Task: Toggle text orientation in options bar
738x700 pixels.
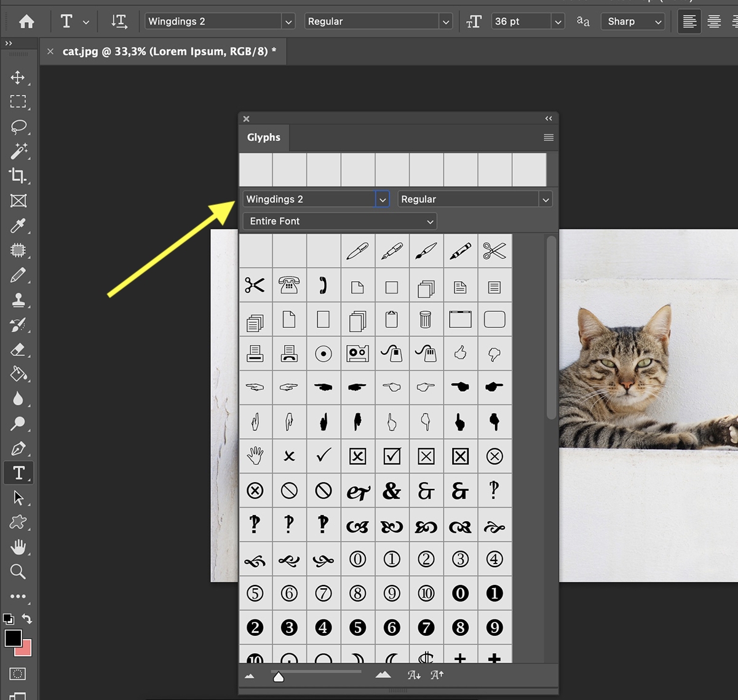Action: point(119,22)
